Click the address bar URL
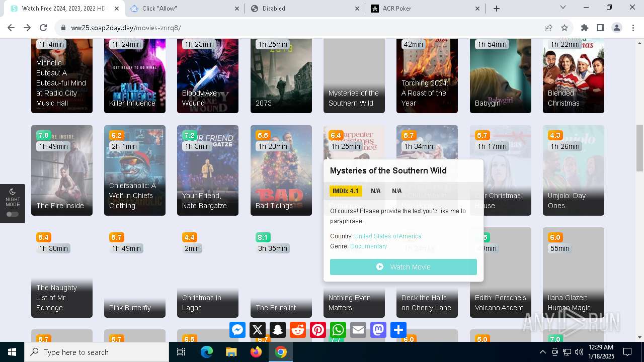Viewport: 644px width, 362px height. pos(126,28)
